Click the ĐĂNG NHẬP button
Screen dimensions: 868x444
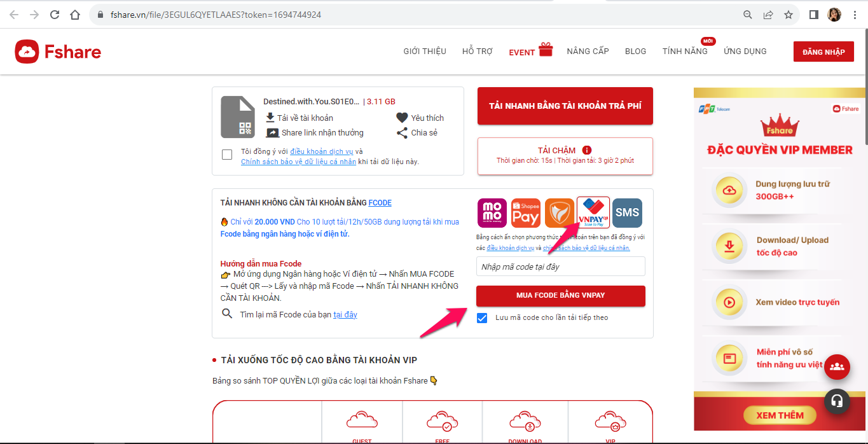(823, 52)
